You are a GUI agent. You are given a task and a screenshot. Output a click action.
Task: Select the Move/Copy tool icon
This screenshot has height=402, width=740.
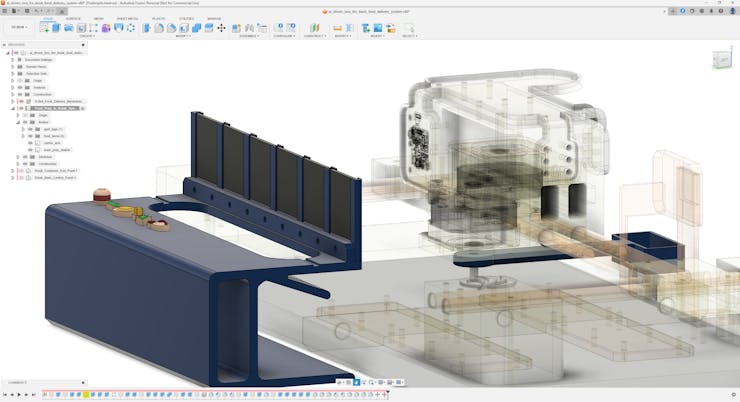pyautogui.click(x=221, y=28)
